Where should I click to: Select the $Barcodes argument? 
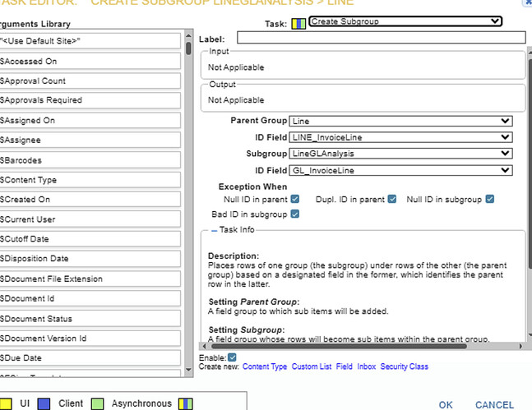click(x=90, y=160)
